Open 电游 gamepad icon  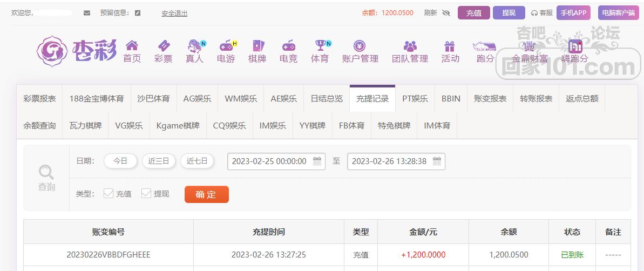[227, 45]
